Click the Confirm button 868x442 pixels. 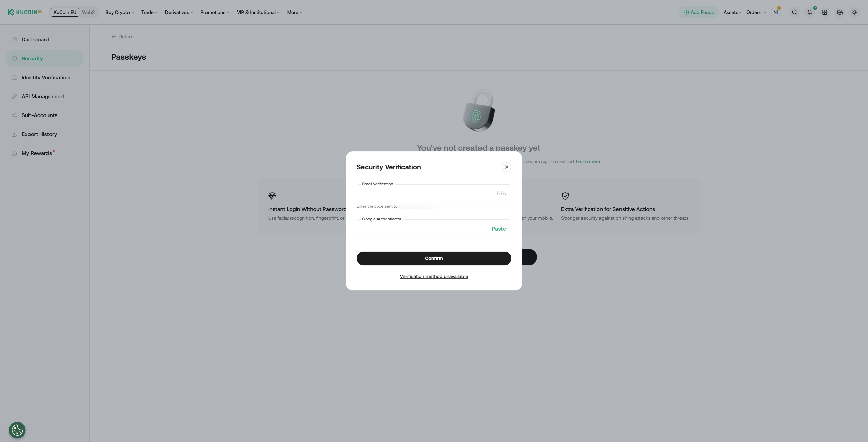(x=434, y=258)
